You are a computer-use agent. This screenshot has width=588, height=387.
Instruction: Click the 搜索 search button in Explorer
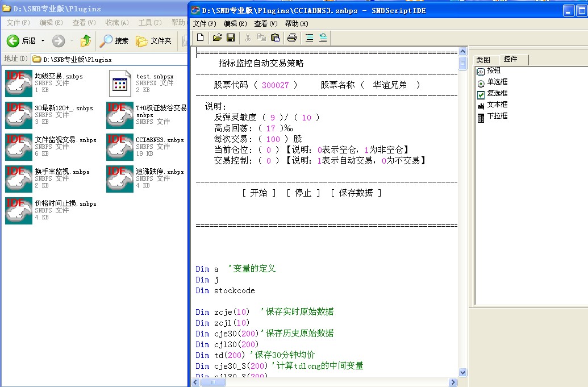coord(115,41)
